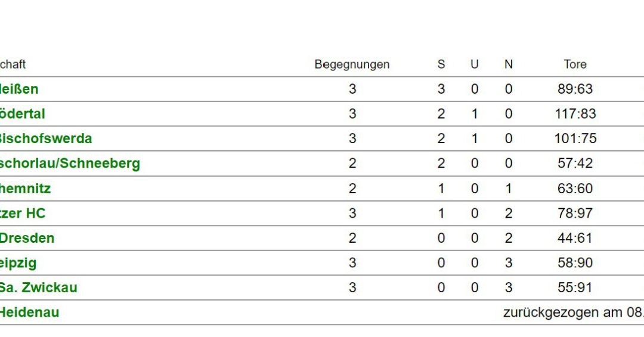Click goal score 89:63 for Meißen

click(x=575, y=89)
